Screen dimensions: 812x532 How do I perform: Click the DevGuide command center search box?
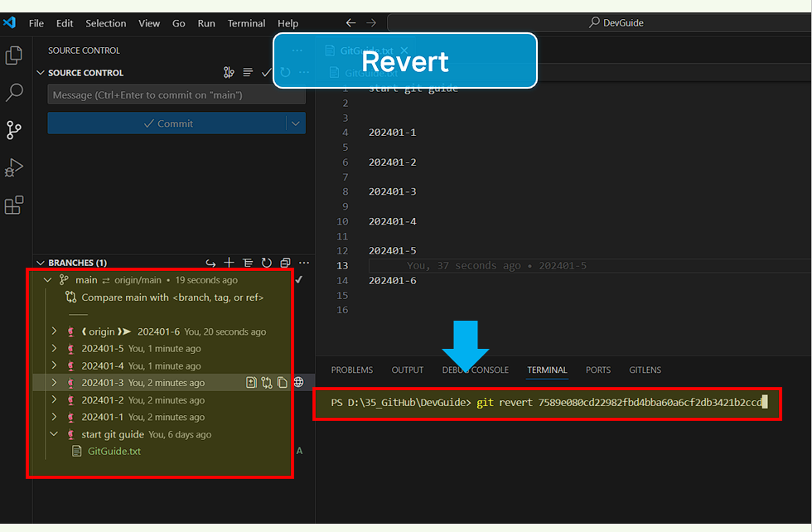[600, 23]
